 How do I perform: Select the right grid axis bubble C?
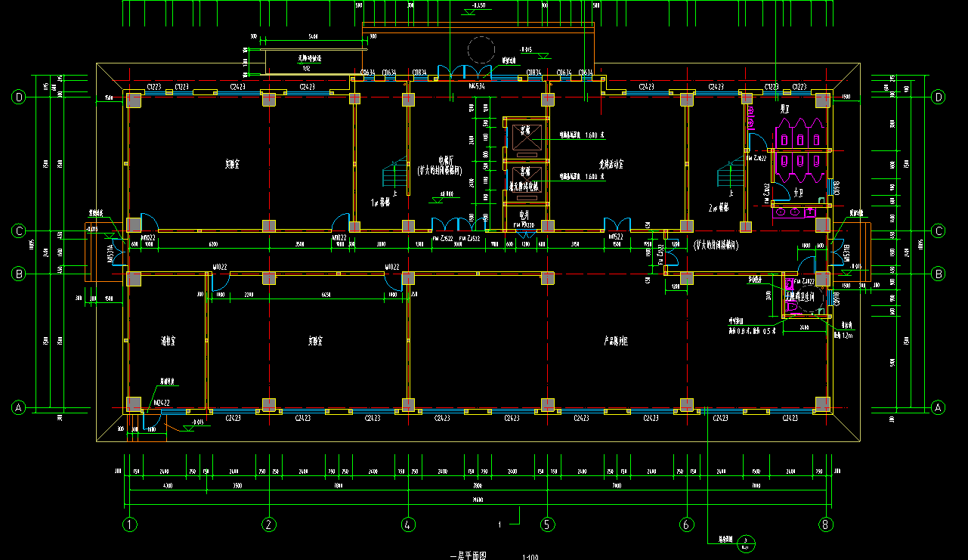(x=939, y=230)
